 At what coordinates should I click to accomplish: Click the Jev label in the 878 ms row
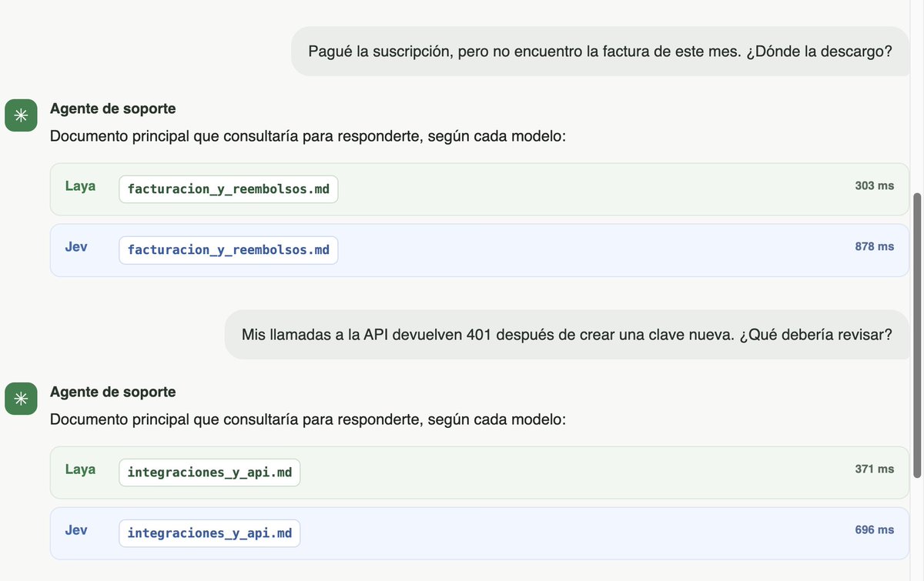(76, 247)
